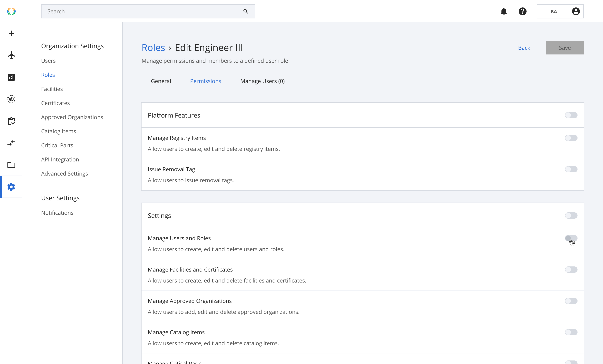This screenshot has height=364, width=603.
Task: Open Facilities settings page
Action: (x=52, y=89)
